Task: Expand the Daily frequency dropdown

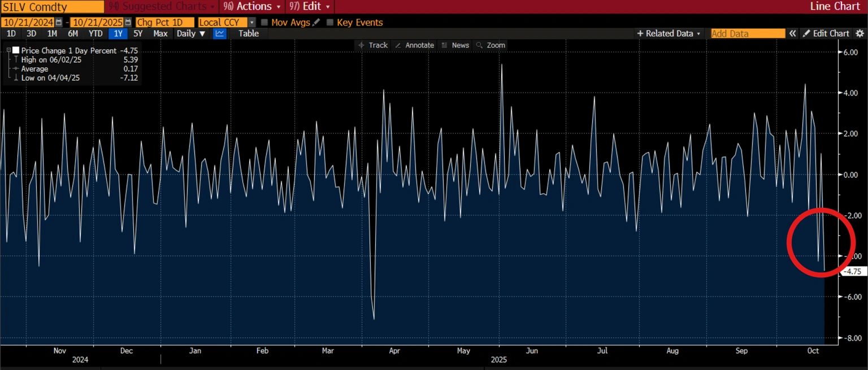Action: pos(190,33)
